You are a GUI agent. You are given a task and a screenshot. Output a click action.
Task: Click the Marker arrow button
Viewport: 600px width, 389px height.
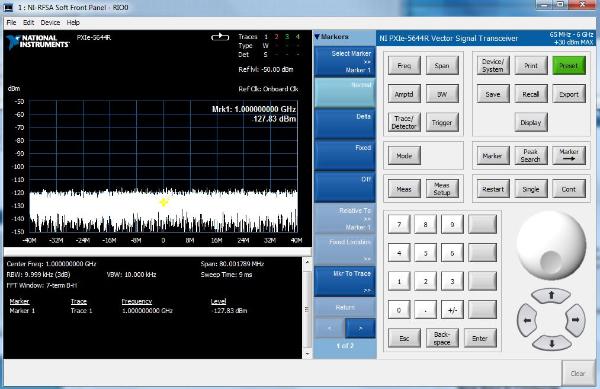(569, 156)
